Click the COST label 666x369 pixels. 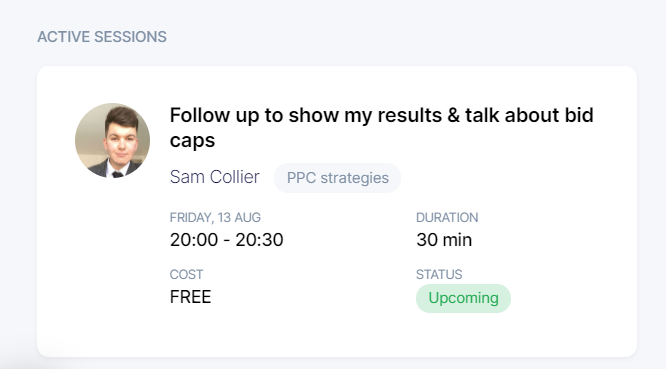[x=186, y=274]
